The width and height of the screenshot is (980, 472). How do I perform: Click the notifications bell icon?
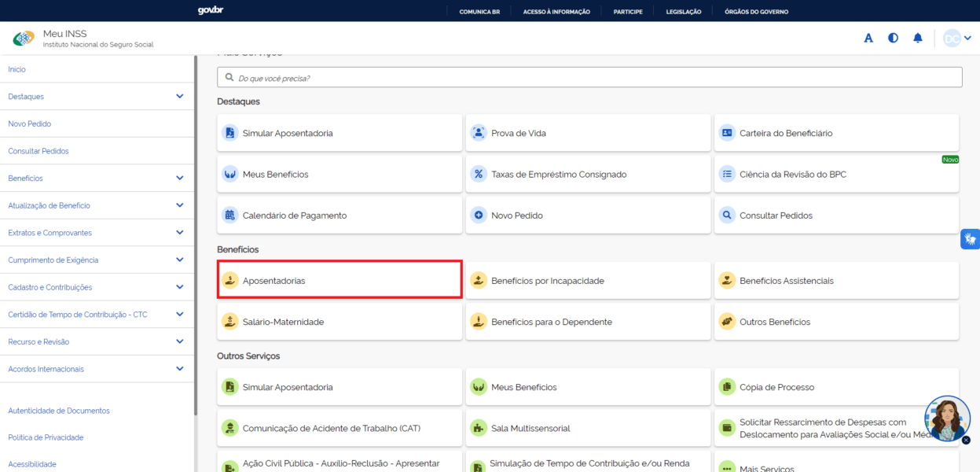pos(917,37)
